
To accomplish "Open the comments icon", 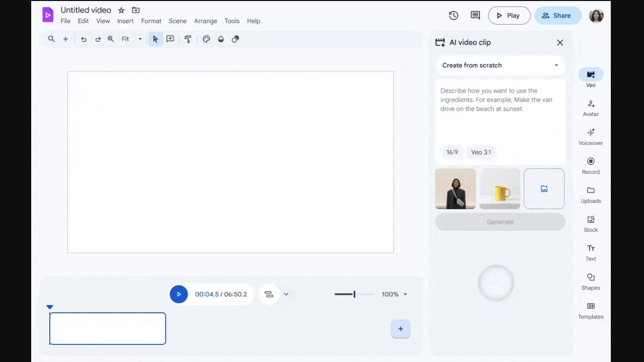I will (475, 16).
